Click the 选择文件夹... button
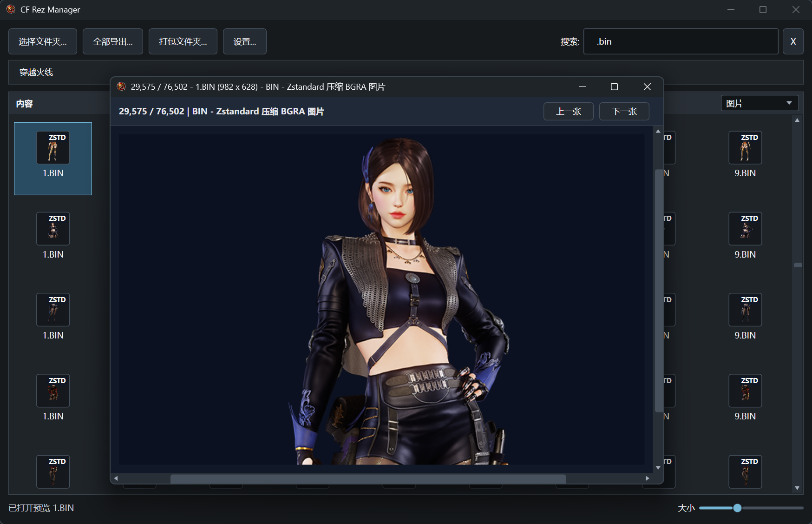Viewport: 812px width, 524px height. tap(43, 41)
